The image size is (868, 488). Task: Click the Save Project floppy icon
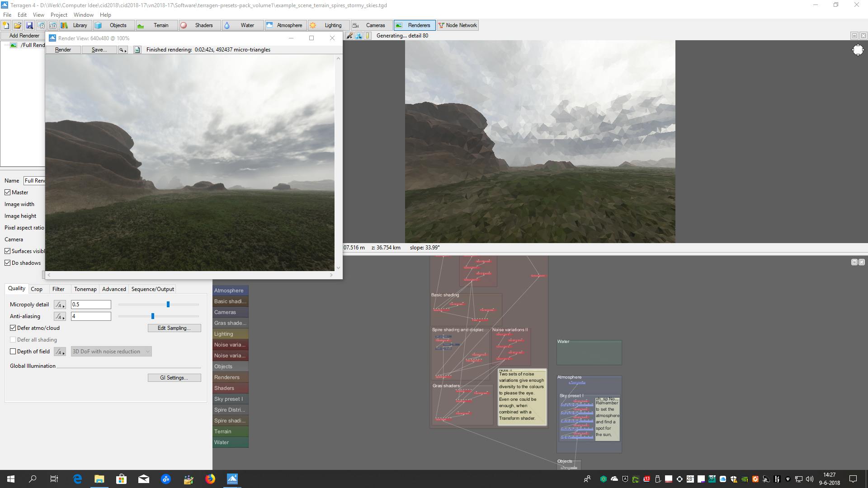29,25
